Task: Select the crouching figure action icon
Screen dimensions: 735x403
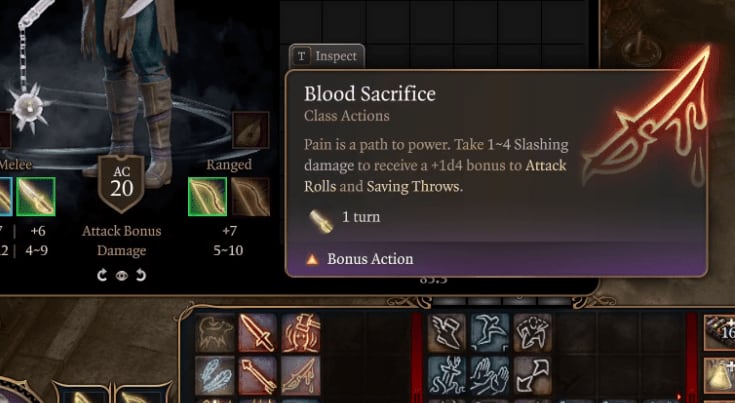Action: pos(532,333)
